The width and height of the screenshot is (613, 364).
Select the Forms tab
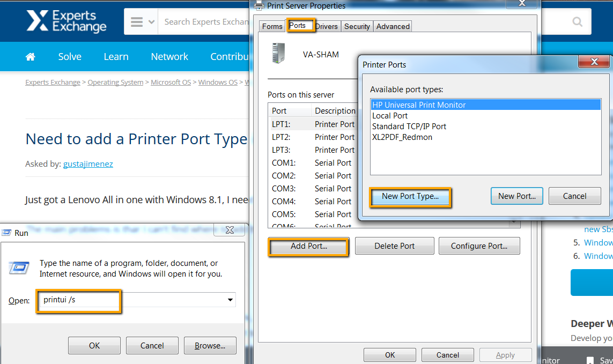272,25
